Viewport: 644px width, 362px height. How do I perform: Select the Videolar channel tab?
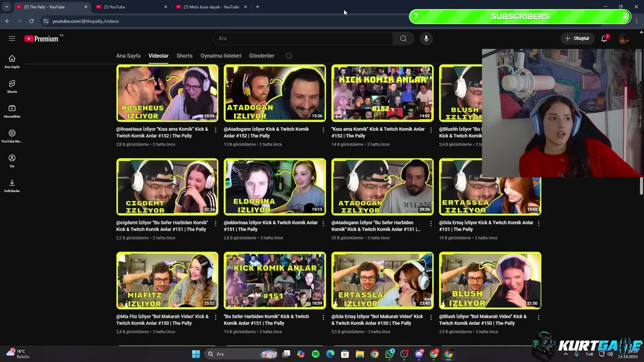coord(158,56)
